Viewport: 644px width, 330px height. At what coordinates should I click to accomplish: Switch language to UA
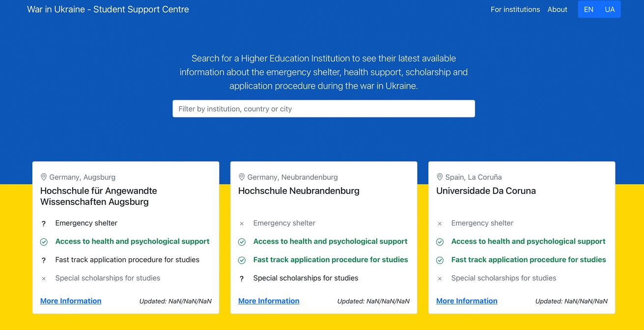[610, 9]
